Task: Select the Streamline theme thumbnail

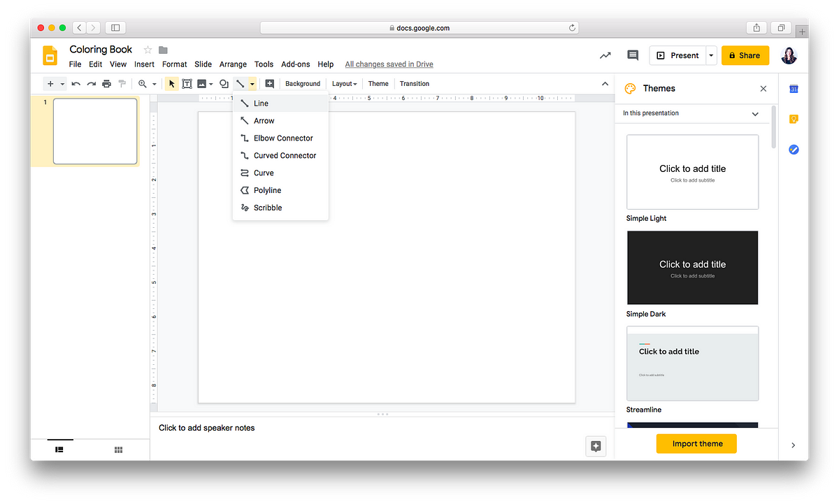Action: tap(693, 363)
